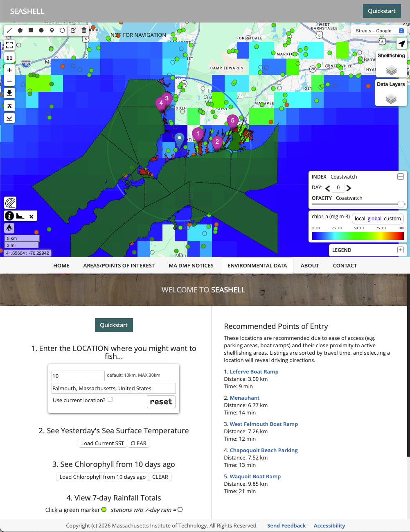Select the custom color scale option
The height and width of the screenshot is (532, 410).
(x=392, y=219)
